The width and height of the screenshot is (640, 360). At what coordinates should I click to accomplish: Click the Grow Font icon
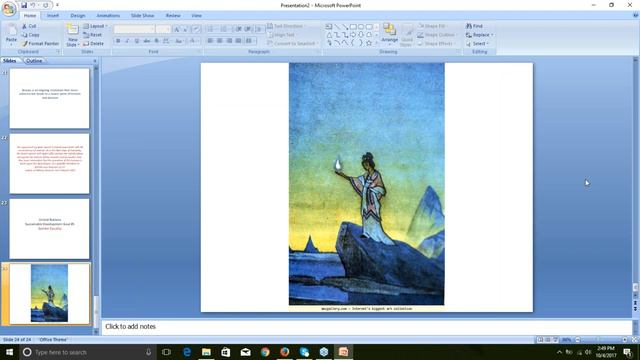[177, 29]
